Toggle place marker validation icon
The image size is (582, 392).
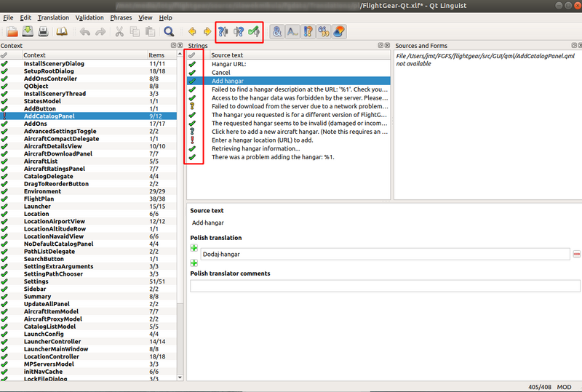point(339,32)
